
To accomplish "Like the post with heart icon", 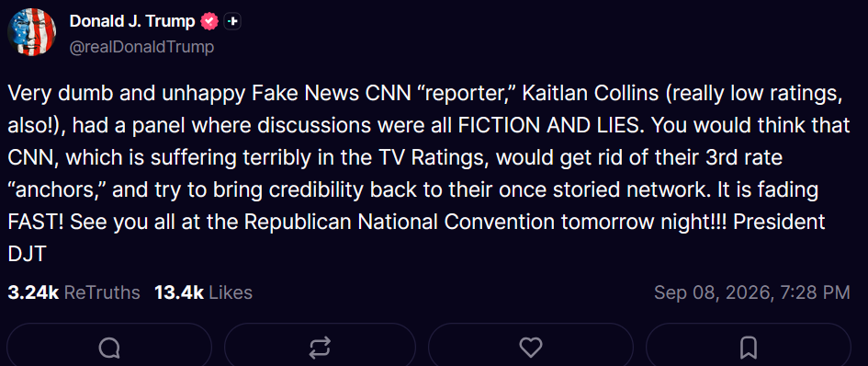I will point(531,348).
